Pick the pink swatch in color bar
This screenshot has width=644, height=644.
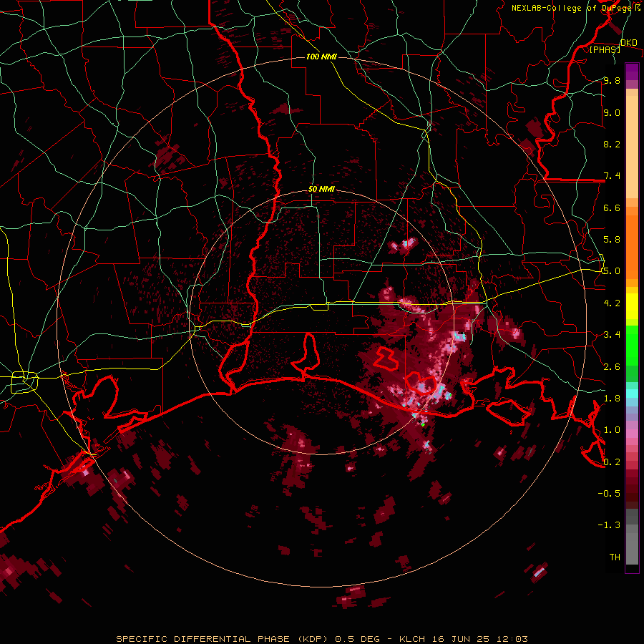[632, 434]
